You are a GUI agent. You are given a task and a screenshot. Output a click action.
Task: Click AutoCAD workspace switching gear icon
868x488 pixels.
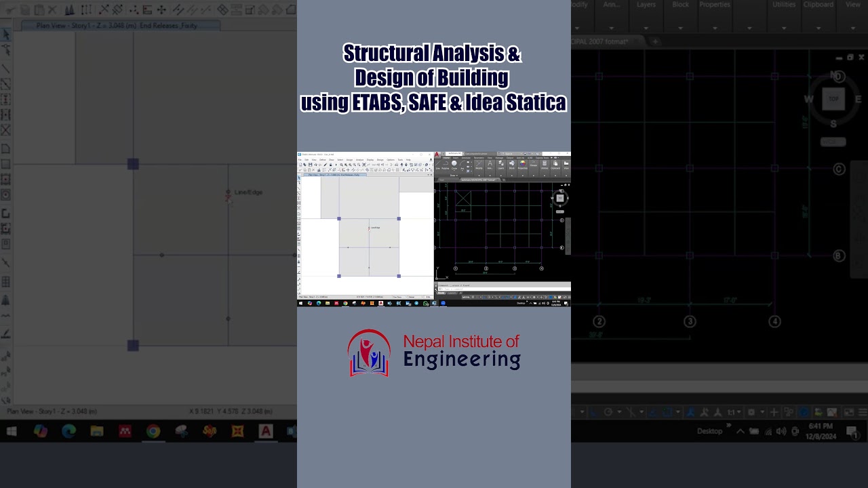[751, 412]
